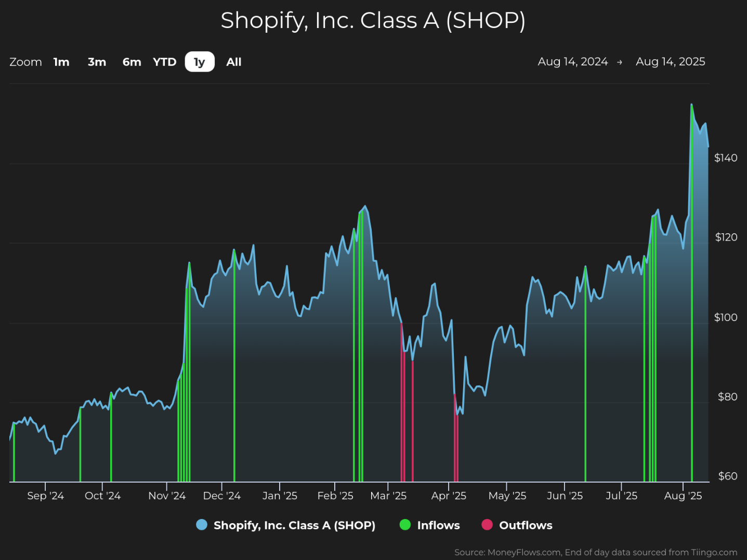This screenshot has height=560, width=747.
Task: Click the Aug '25 axis label
Action: [x=683, y=496]
